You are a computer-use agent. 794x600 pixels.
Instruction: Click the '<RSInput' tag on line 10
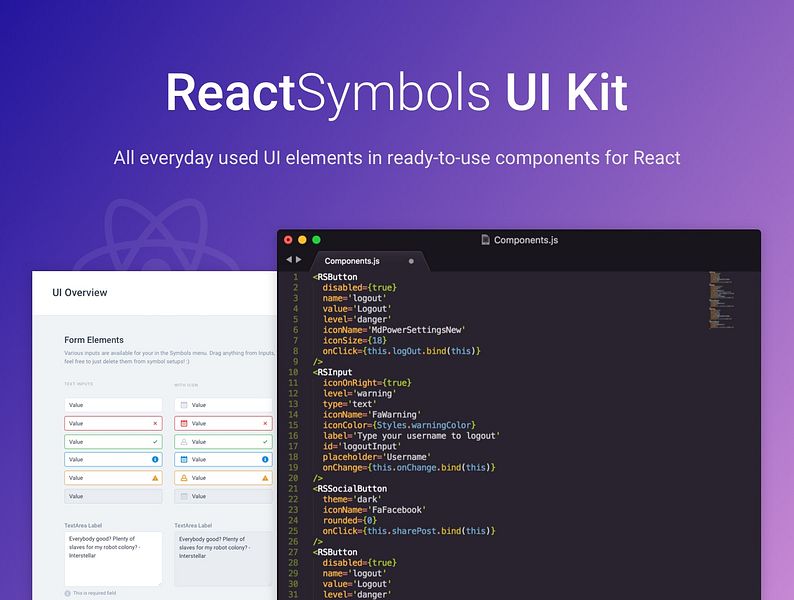click(x=332, y=372)
